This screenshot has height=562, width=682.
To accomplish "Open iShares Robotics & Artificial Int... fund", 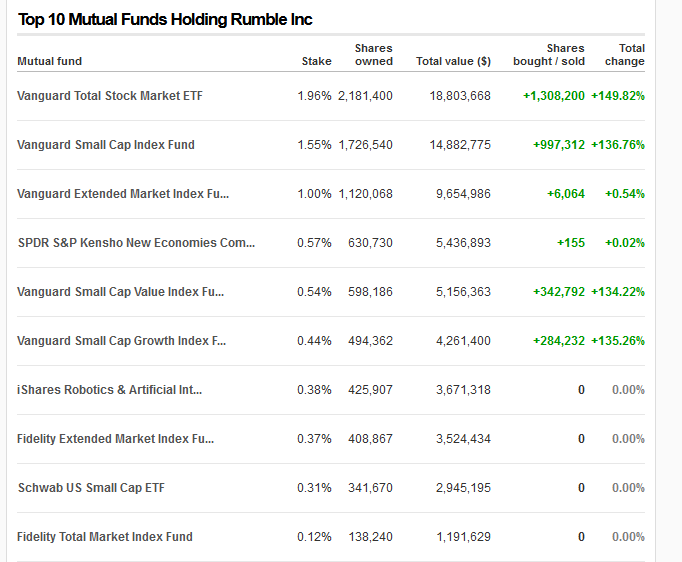I will (x=109, y=390).
